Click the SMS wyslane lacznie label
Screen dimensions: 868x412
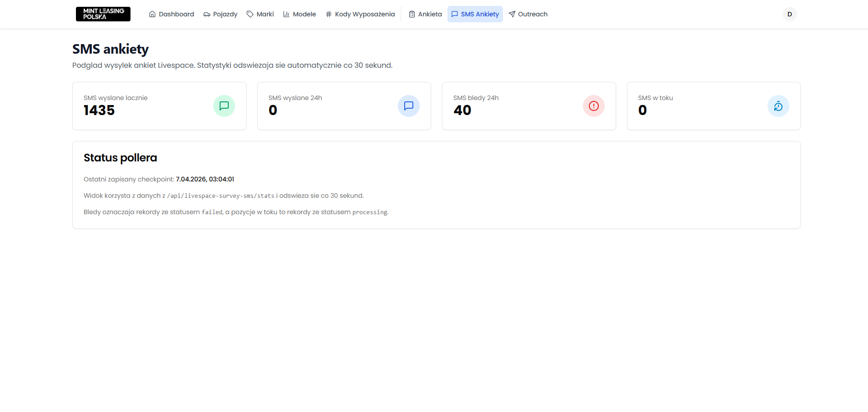pos(115,98)
